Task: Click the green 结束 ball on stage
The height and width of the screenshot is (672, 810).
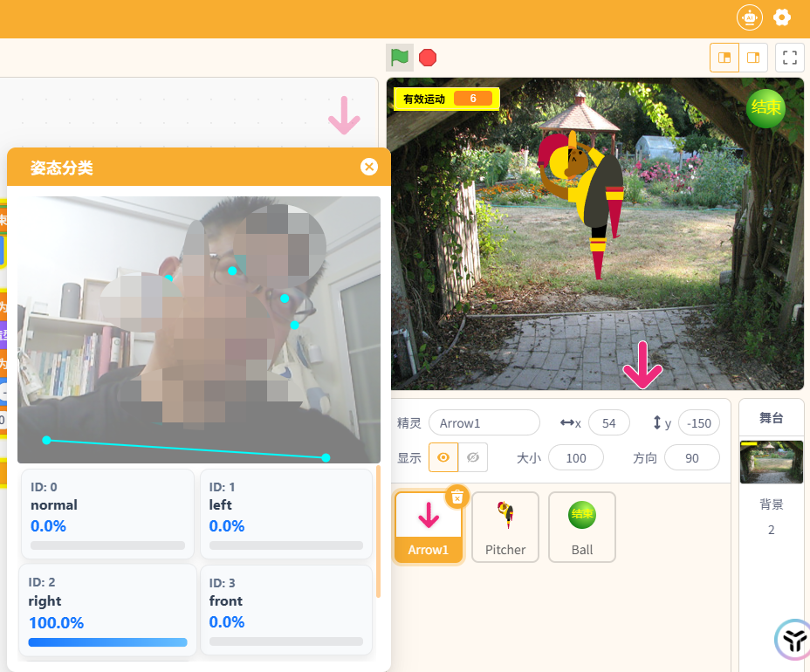Action: click(765, 108)
